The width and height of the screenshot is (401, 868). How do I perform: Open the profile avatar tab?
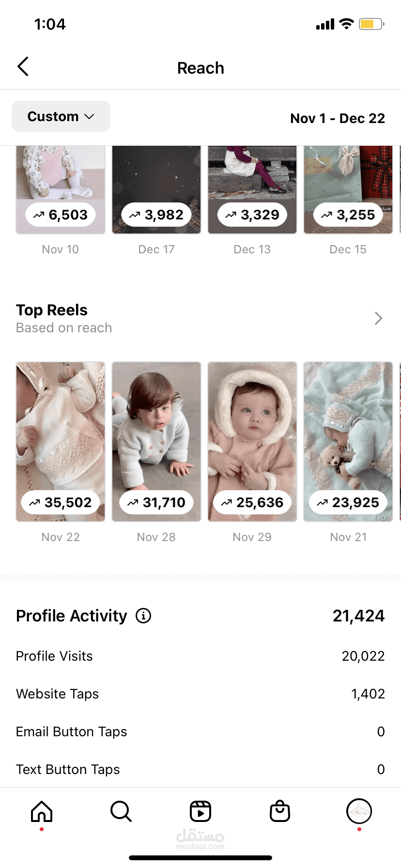[359, 811]
